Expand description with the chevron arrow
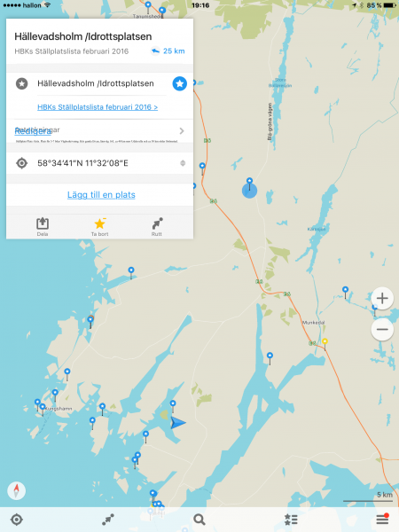399x532 pixels. coord(182,131)
